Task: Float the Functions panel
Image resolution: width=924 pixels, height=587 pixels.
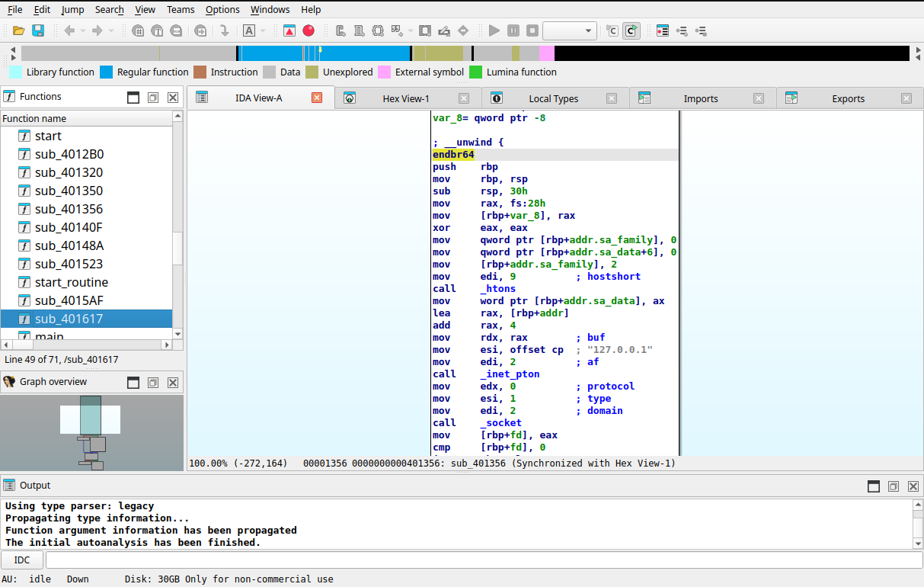Action: point(153,98)
